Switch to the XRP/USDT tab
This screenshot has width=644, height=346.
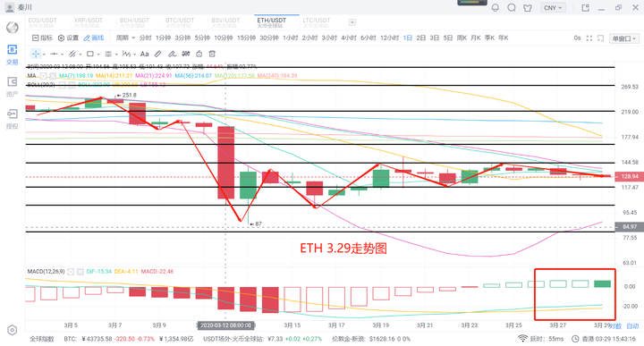[x=88, y=22]
